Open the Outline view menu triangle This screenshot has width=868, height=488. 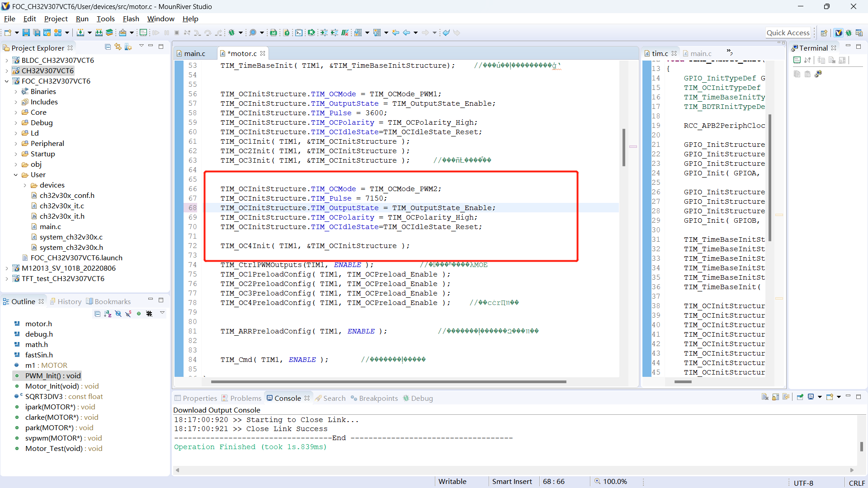pyautogui.click(x=162, y=313)
